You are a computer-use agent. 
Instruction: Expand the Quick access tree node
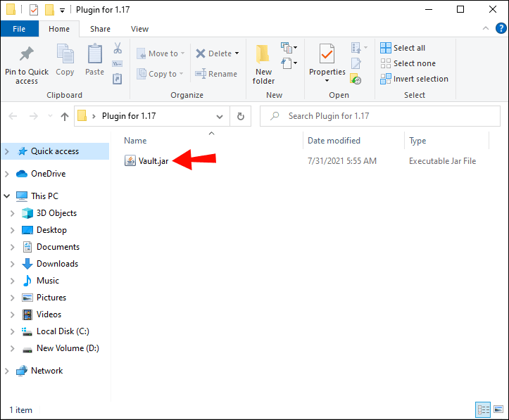tap(7, 151)
